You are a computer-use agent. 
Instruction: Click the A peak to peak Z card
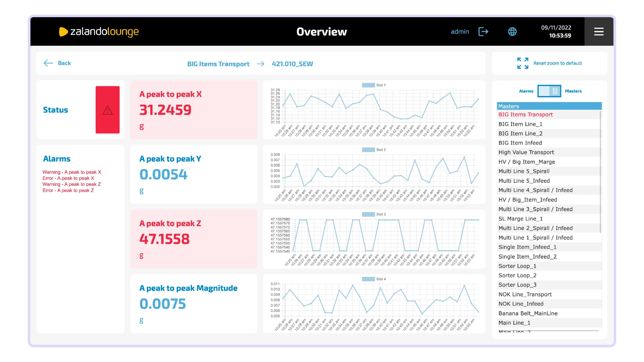click(x=194, y=239)
